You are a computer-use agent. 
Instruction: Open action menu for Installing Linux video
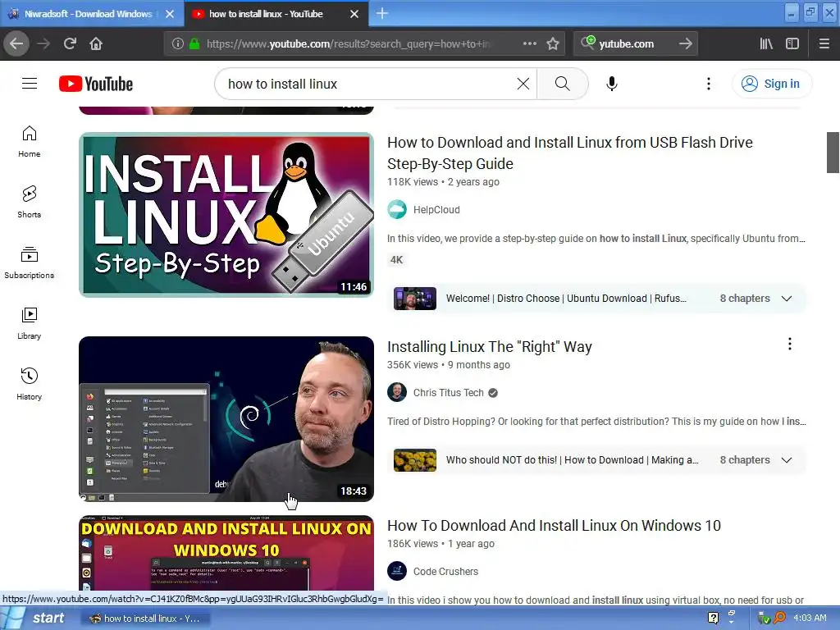(x=790, y=344)
